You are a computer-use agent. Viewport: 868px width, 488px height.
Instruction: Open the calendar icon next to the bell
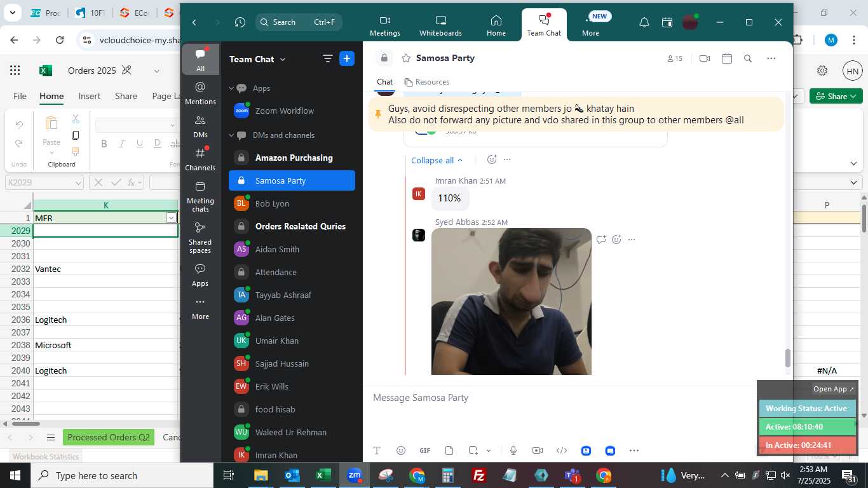point(667,22)
